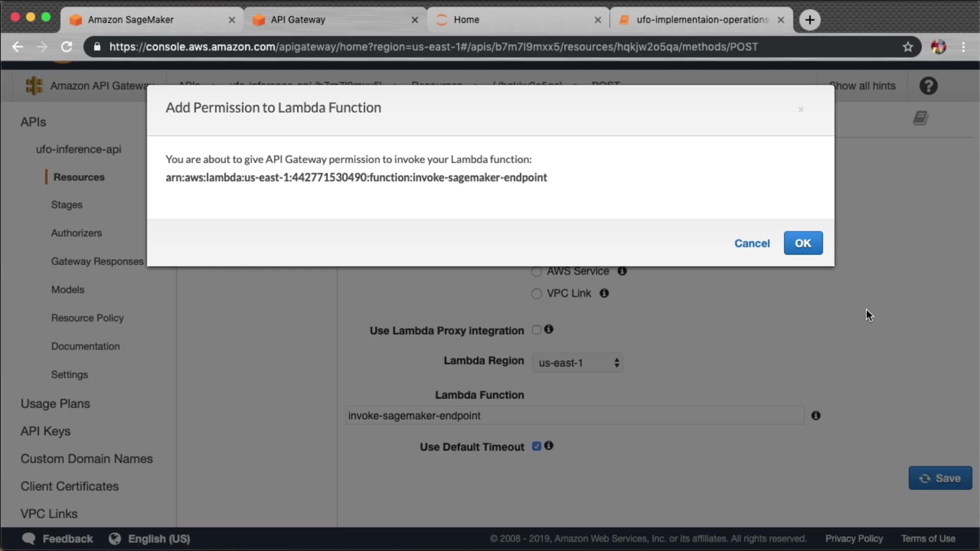Bookmark page with the star icon
The height and width of the screenshot is (551, 980).
908,47
